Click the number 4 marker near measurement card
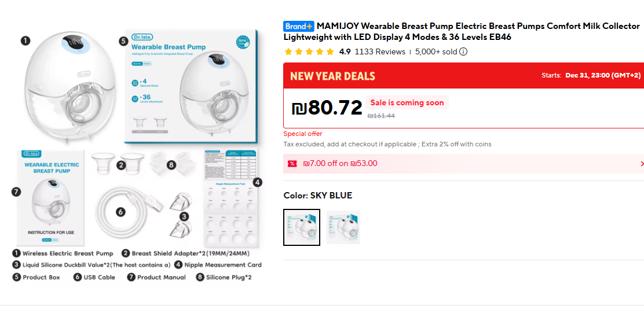Image resolution: width=644 pixels, height=313 pixels. click(x=258, y=182)
